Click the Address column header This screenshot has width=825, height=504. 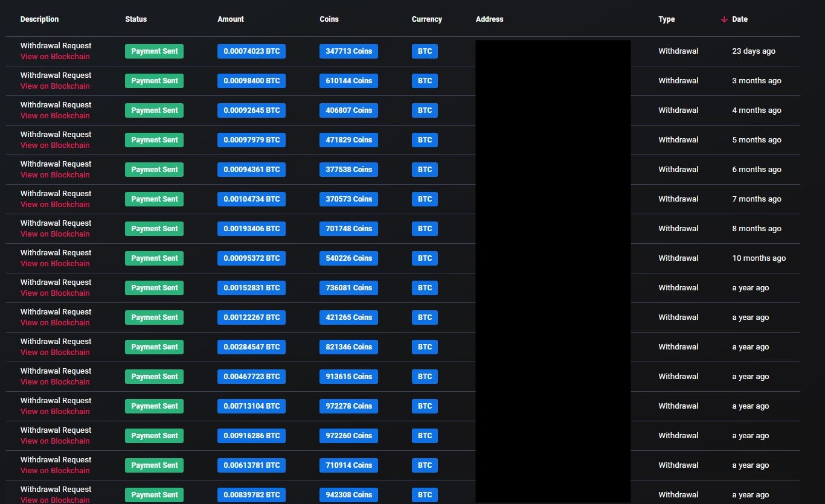click(489, 19)
